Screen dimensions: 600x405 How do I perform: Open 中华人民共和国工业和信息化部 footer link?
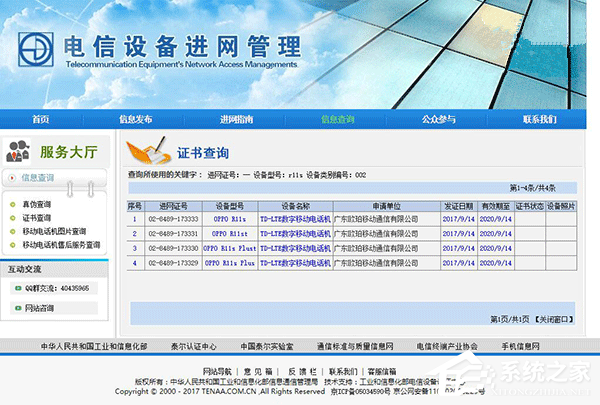94,346
